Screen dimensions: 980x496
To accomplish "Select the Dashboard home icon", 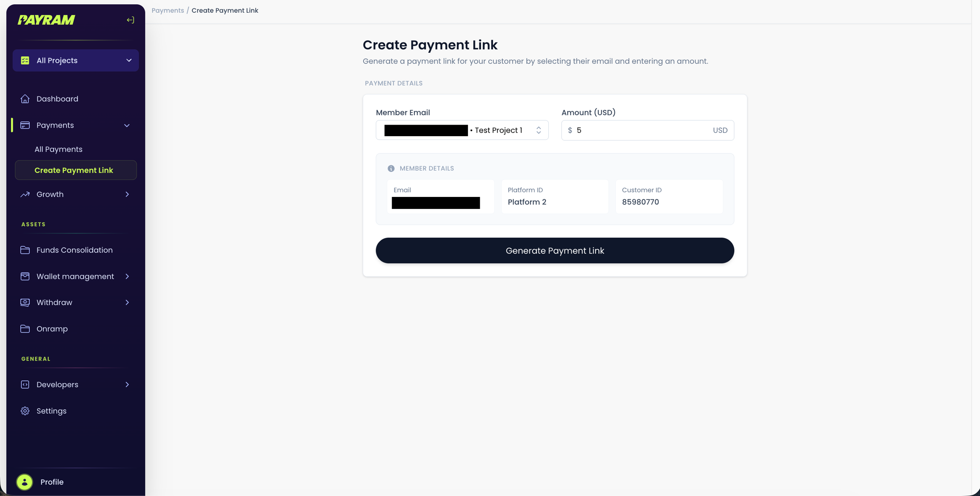I will coord(25,98).
